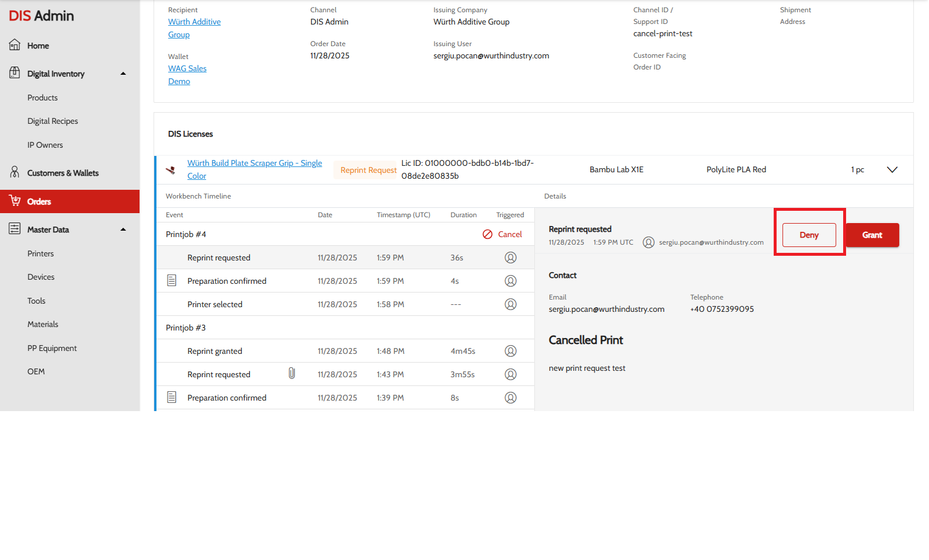Click the document icon beside Printjob #4 Preparation confirmed
This screenshot has width=929, height=560.
coord(172,281)
